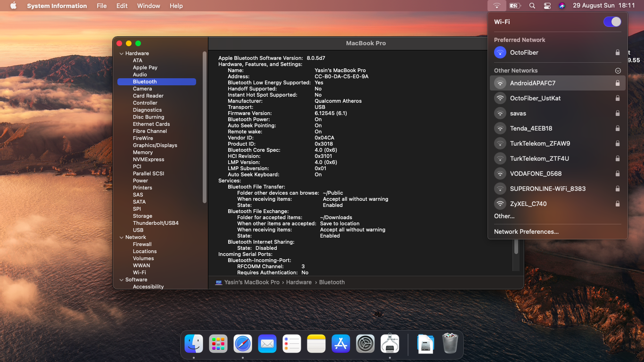Open Network Preferences… from Wi-Fi menu
This screenshot has width=644, height=362.
click(526, 231)
